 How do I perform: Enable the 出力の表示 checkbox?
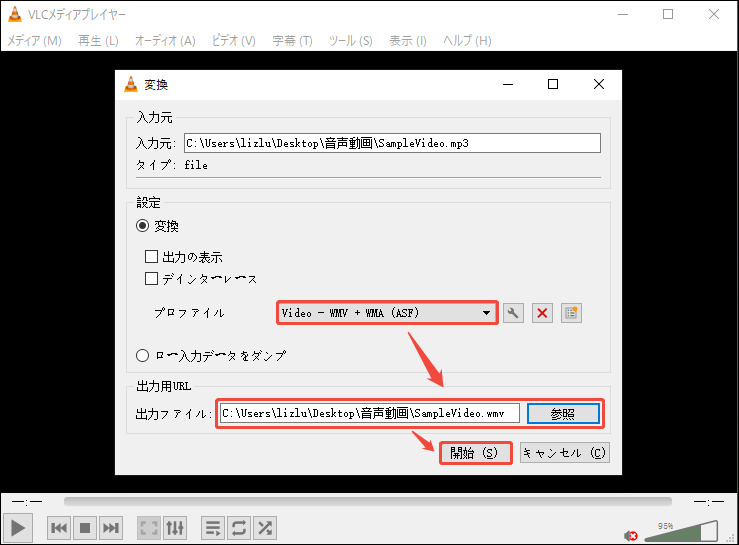click(x=151, y=256)
